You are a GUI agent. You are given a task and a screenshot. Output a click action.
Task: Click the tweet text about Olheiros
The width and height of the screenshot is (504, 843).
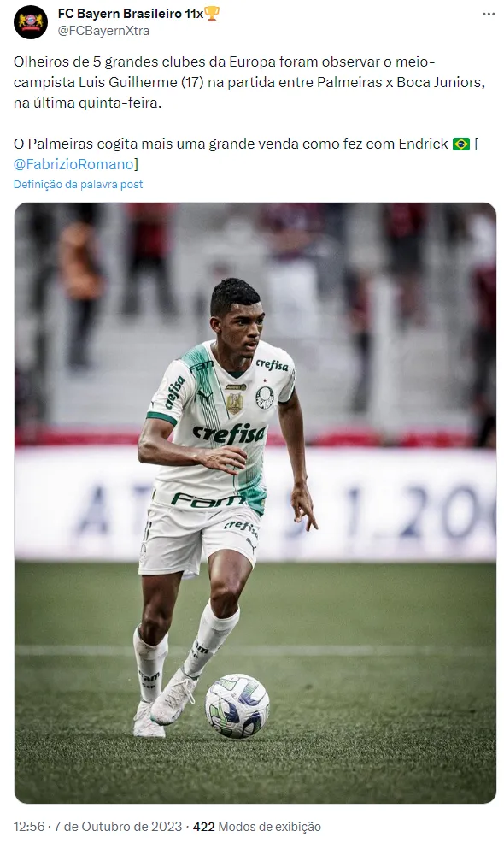249,82
